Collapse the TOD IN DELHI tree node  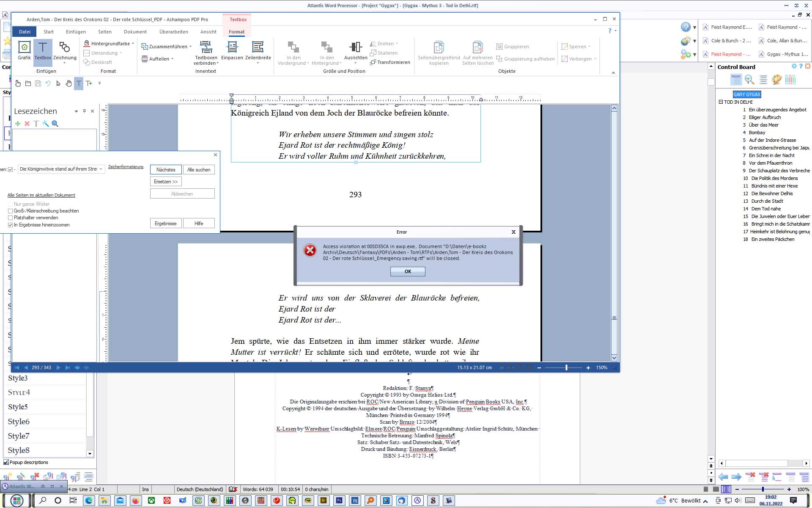point(721,102)
